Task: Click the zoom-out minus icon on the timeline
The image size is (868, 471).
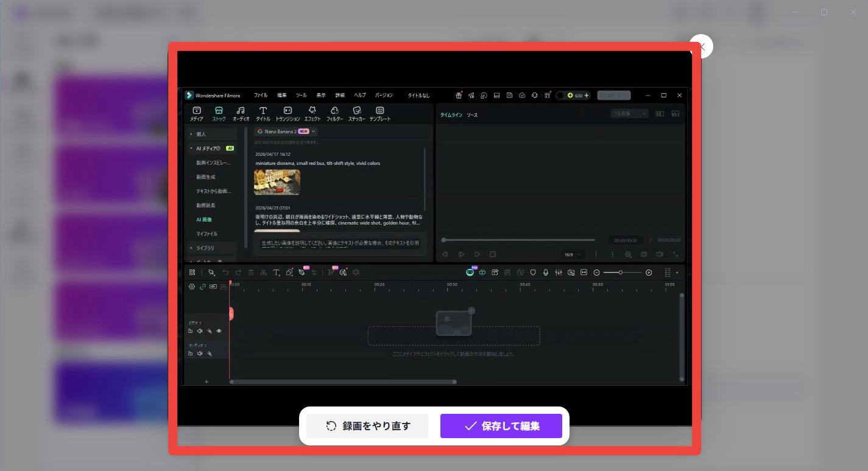Action: pos(597,273)
